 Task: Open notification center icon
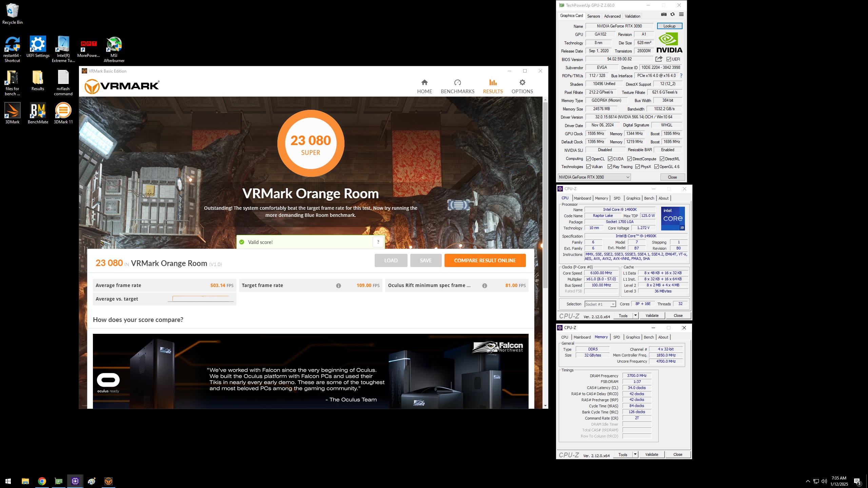(x=857, y=481)
